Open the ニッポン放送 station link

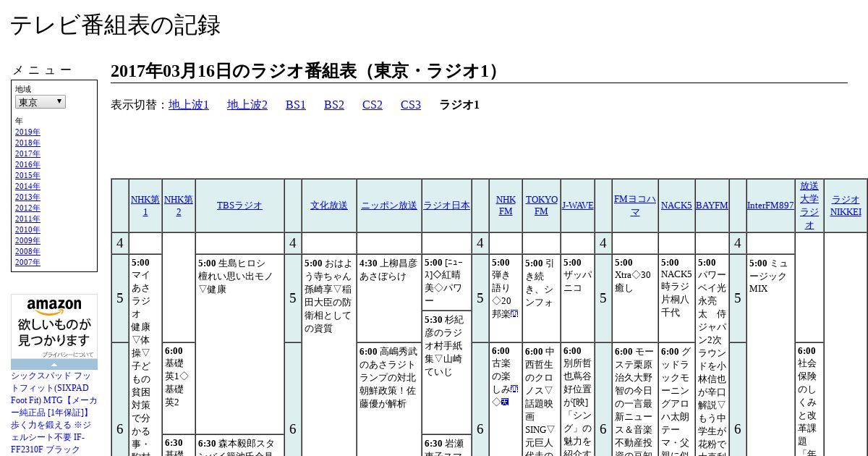pyautogui.click(x=389, y=206)
